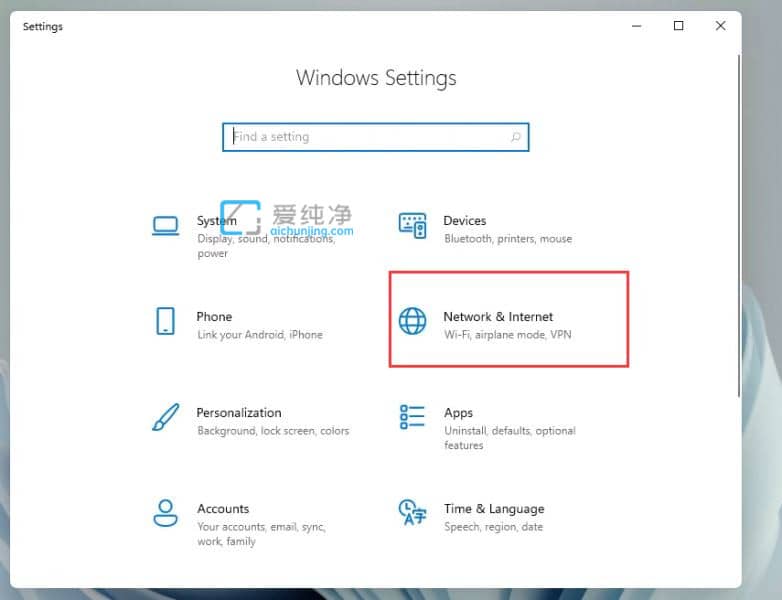Open Apps list icon
The height and width of the screenshot is (600, 782).
[412, 417]
